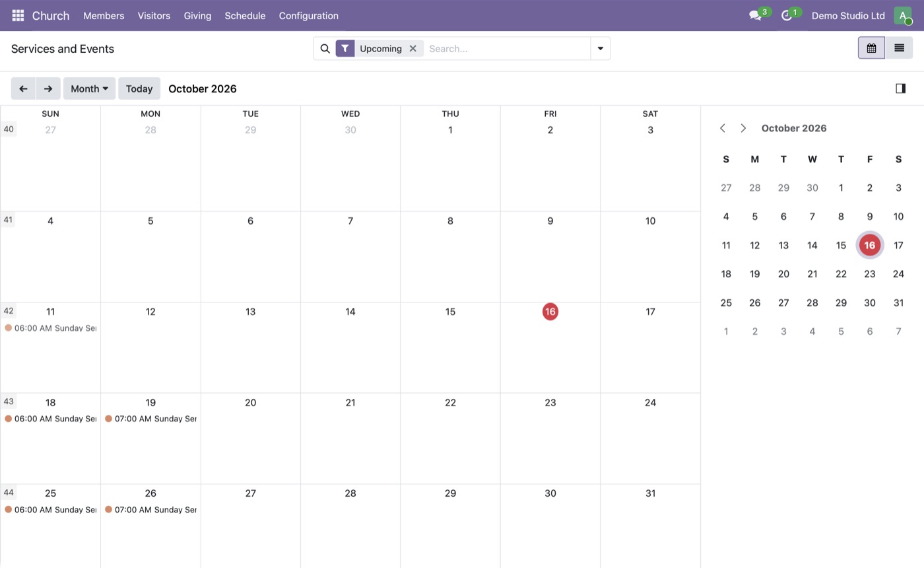Viewport: 924px width, 568px height.
Task: Switch to list view
Action: pos(899,48)
